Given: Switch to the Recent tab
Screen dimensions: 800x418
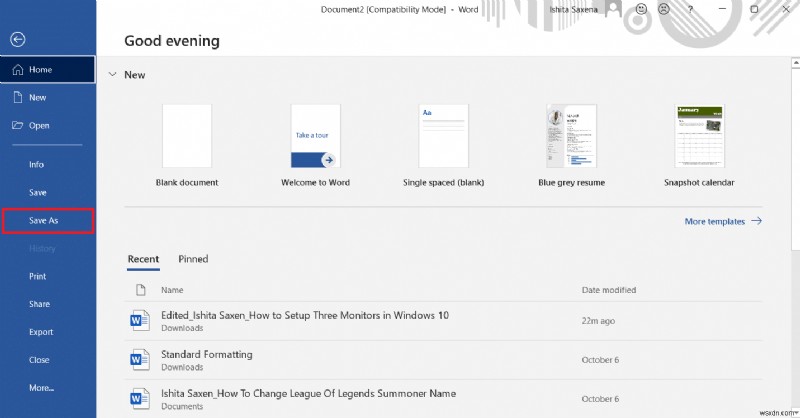Looking at the screenshot, I should click(x=143, y=259).
